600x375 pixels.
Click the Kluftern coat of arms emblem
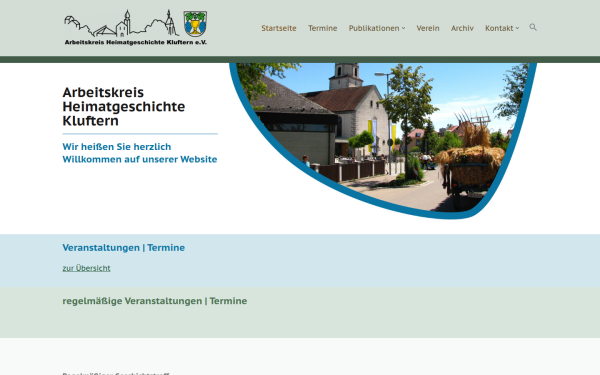pos(195,24)
